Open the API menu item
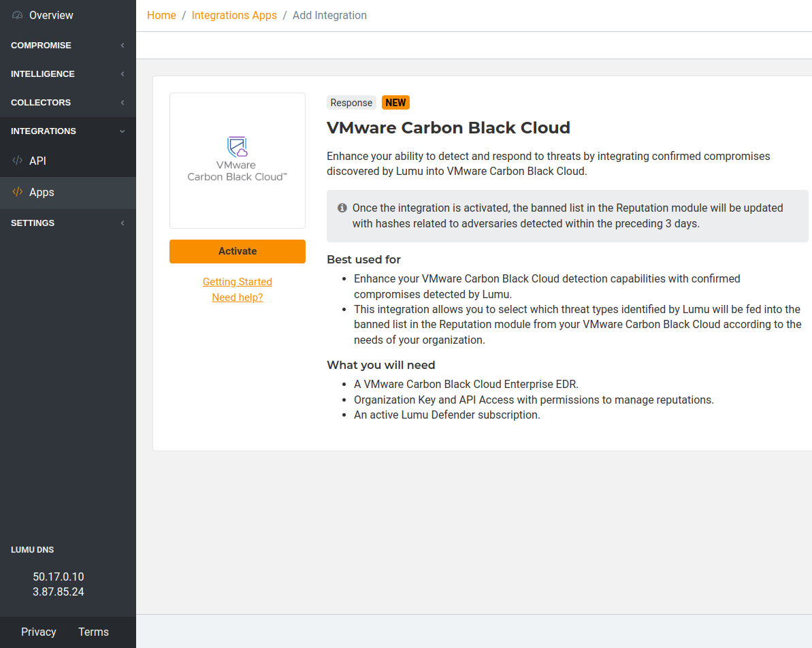The width and height of the screenshot is (812, 648). click(x=37, y=161)
